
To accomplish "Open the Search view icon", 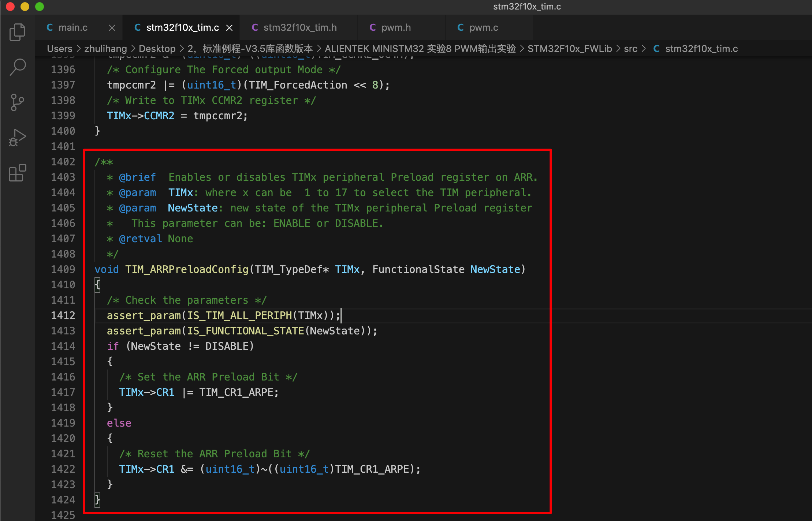I will (x=17, y=67).
